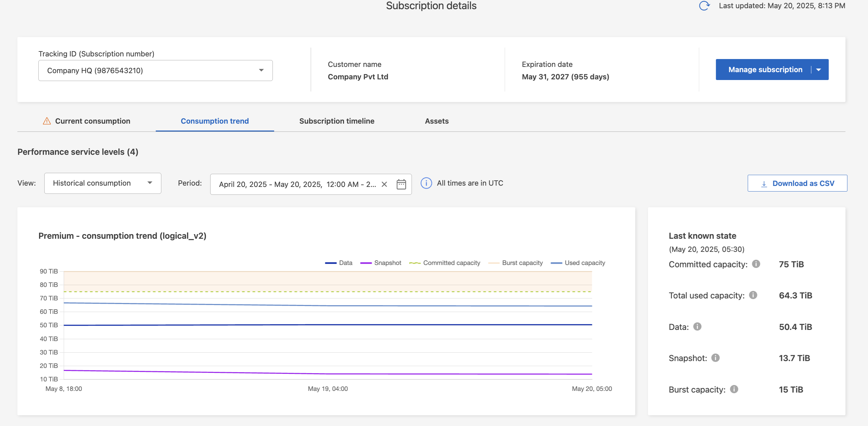Toggle Committed capacity series in legend
This screenshot has width=868, height=426.
click(x=445, y=263)
